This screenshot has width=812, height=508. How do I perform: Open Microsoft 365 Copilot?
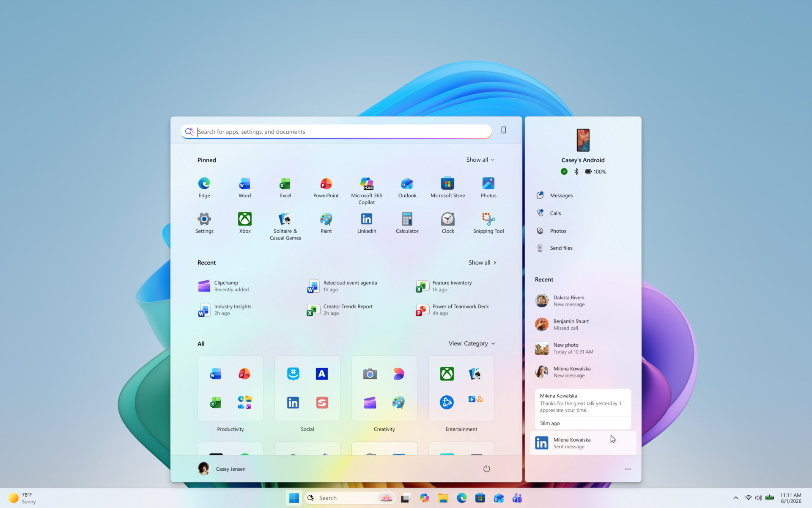pos(367,191)
